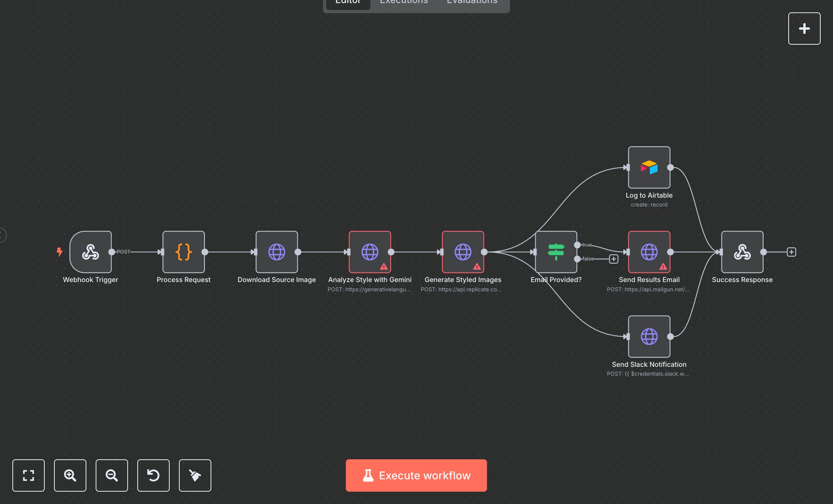Add node from the false branch plus

tap(614, 259)
